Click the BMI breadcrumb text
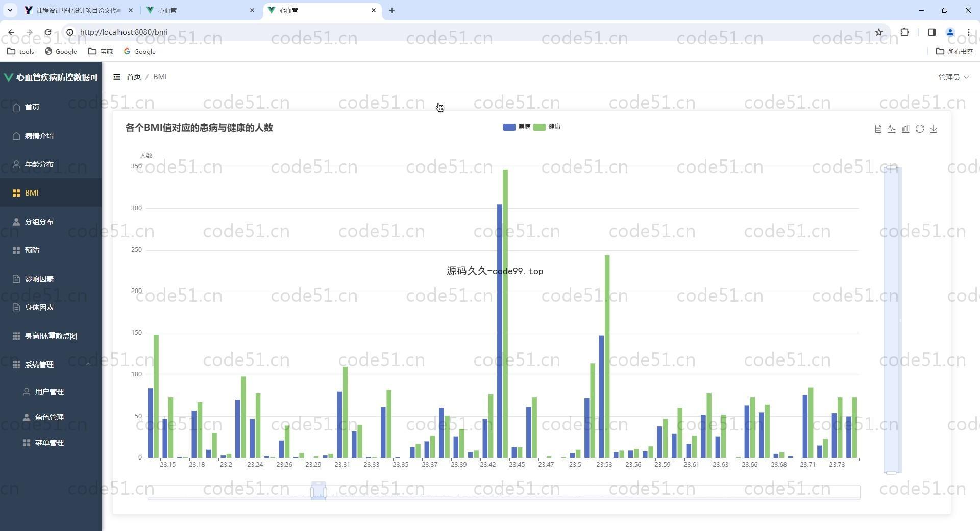Screen dimensions: 980x531 tap(160, 77)
